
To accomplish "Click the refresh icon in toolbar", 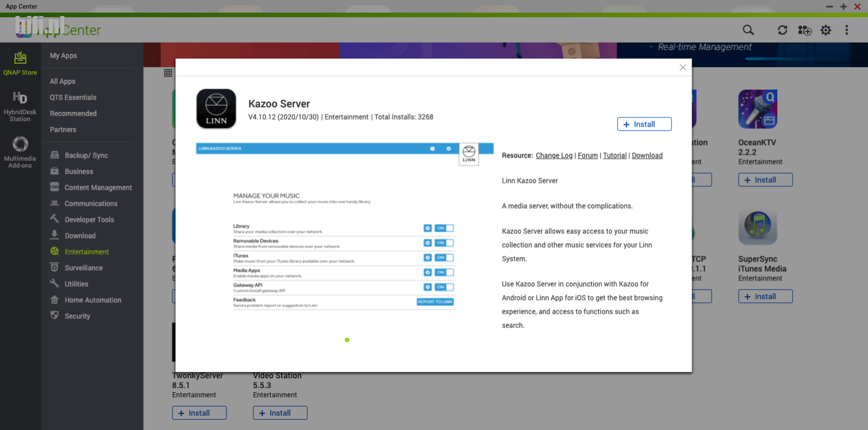I will click(x=782, y=30).
